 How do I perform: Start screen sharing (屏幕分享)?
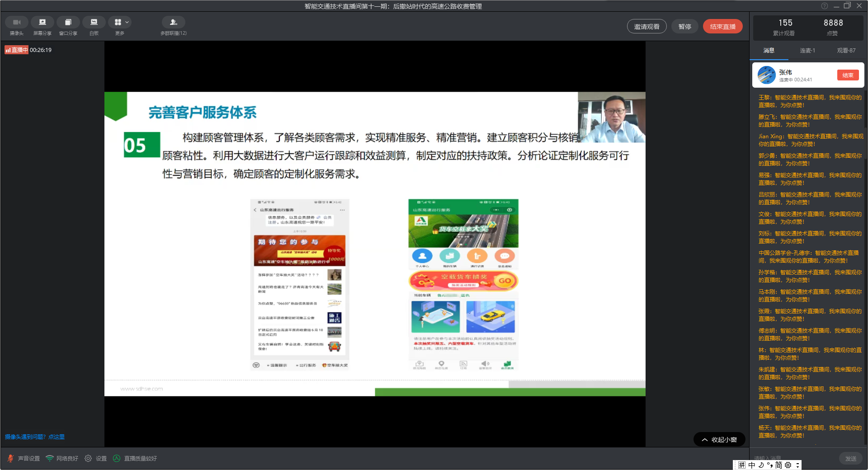[42, 23]
